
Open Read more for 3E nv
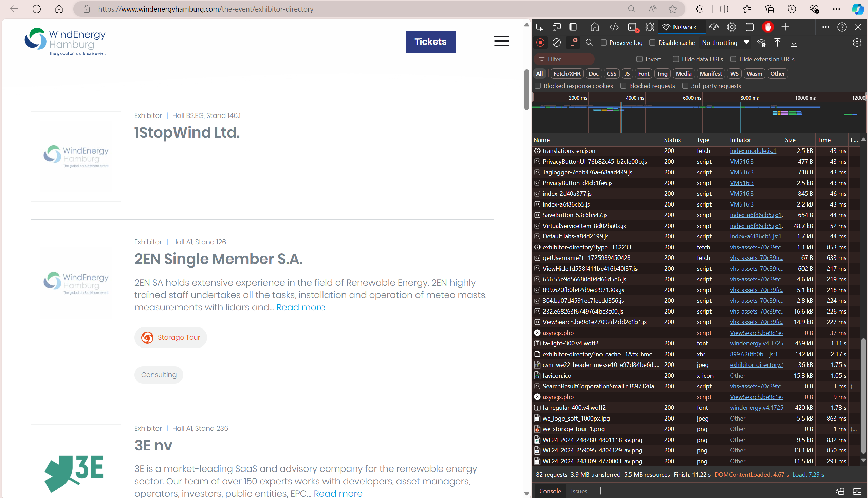pos(338,493)
